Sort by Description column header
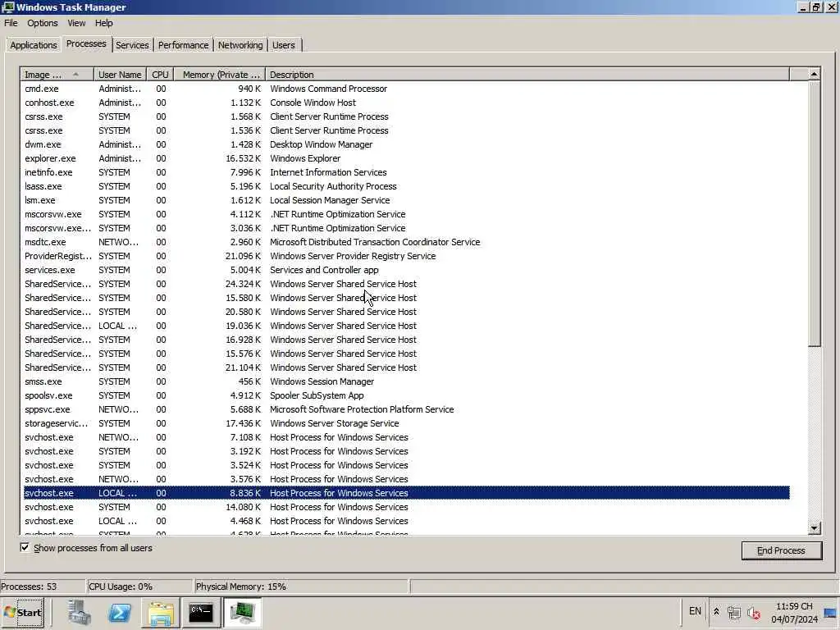This screenshot has width=840, height=630. coord(527,75)
